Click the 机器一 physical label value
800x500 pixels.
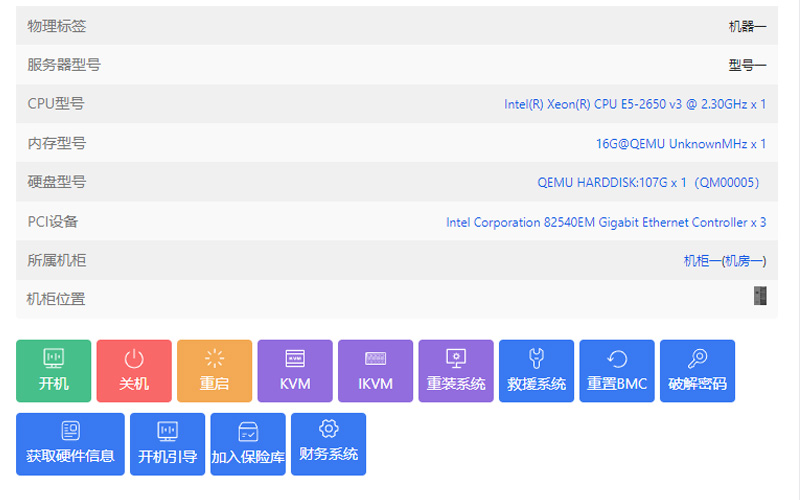746,26
